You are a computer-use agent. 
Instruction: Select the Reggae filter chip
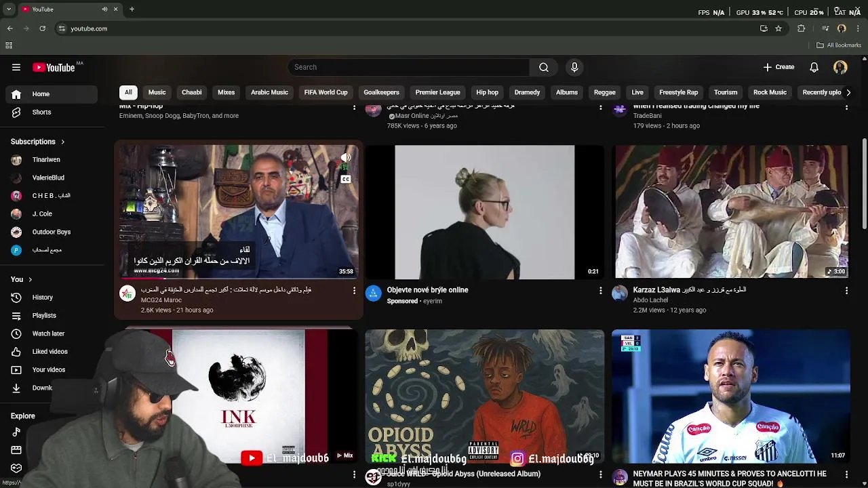604,92
